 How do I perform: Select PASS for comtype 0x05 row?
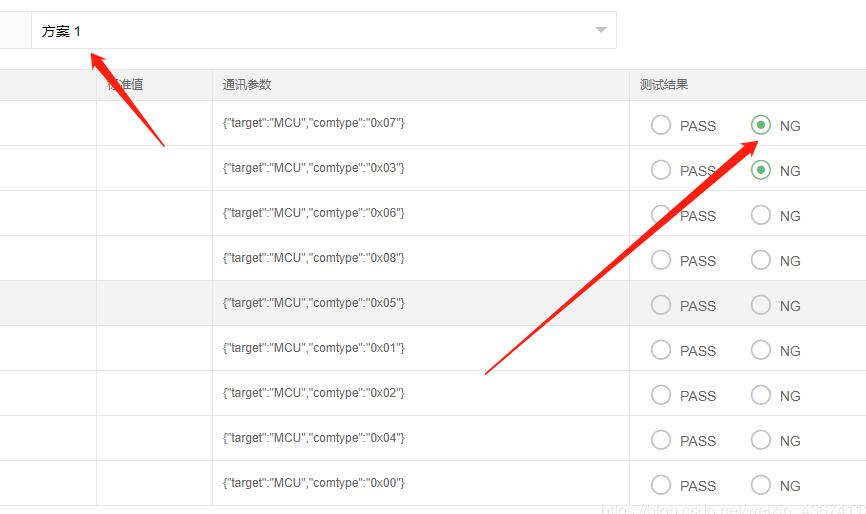(661, 305)
